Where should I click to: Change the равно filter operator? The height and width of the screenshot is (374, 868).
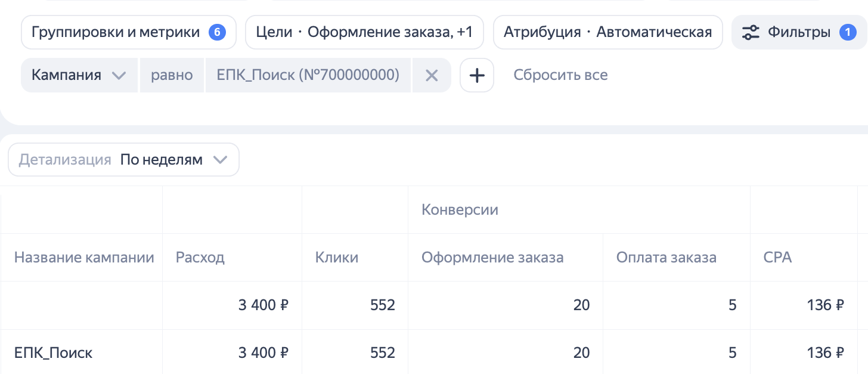coord(172,75)
